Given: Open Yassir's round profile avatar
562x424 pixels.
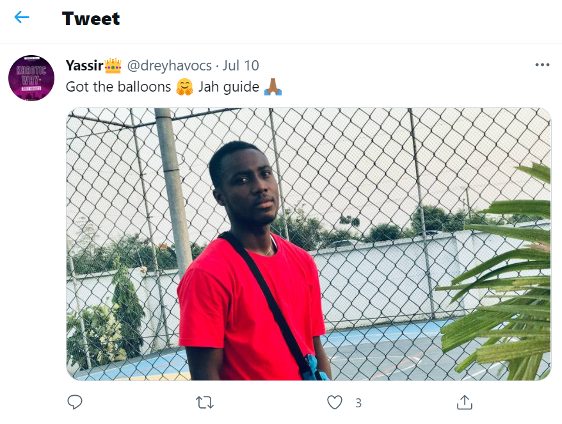Looking at the screenshot, I should point(31,78).
